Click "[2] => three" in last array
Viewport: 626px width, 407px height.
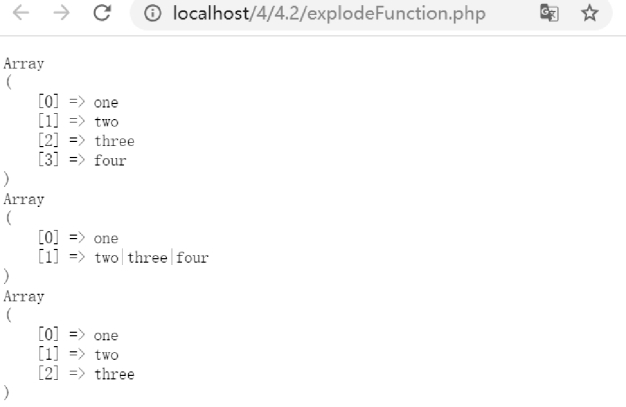point(86,374)
